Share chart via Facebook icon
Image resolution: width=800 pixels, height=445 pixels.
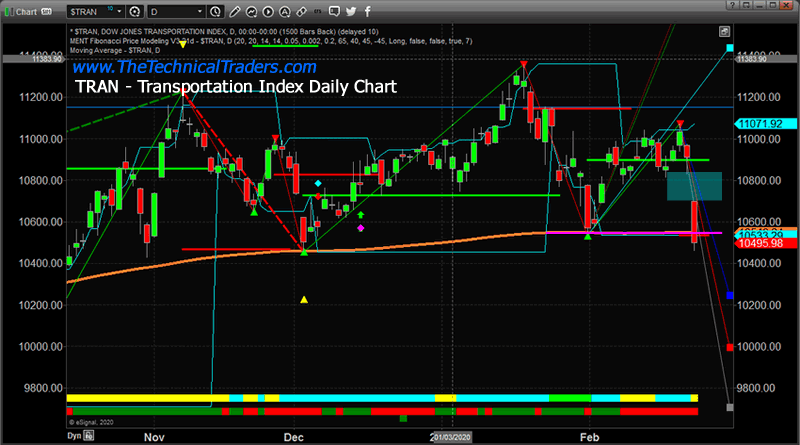(x=367, y=11)
